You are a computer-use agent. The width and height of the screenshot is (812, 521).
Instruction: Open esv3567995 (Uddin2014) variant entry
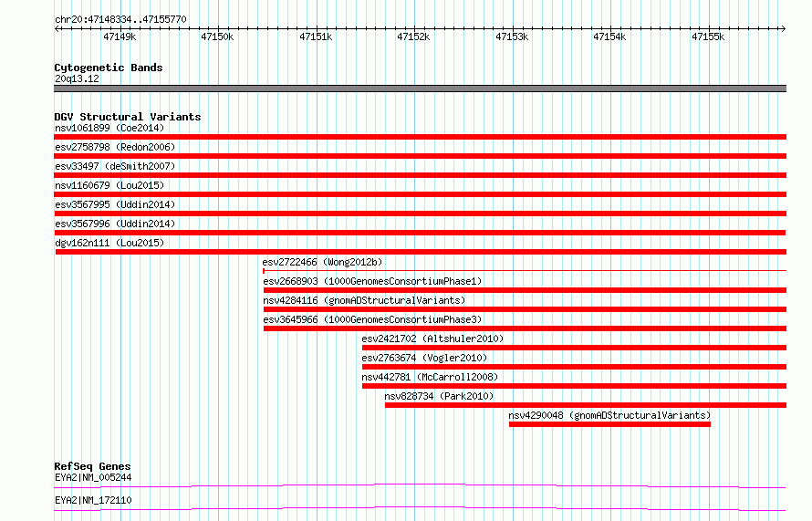pos(115,204)
